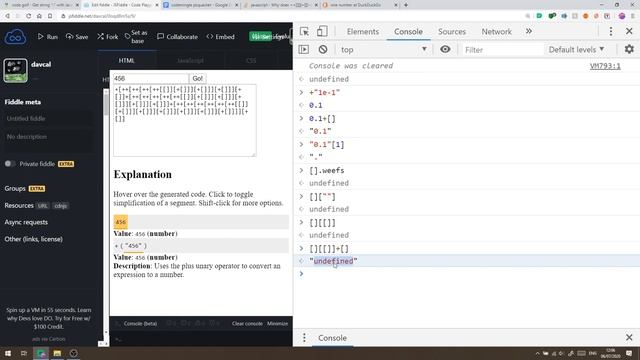Set fiddle as base
This screenshot has height=360, width=640.
[136, 37]
